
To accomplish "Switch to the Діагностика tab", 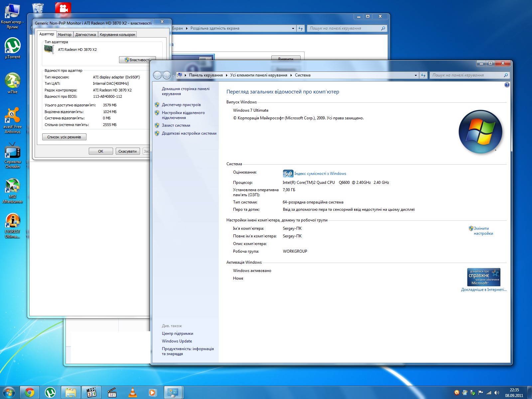I will pos(85,35).
